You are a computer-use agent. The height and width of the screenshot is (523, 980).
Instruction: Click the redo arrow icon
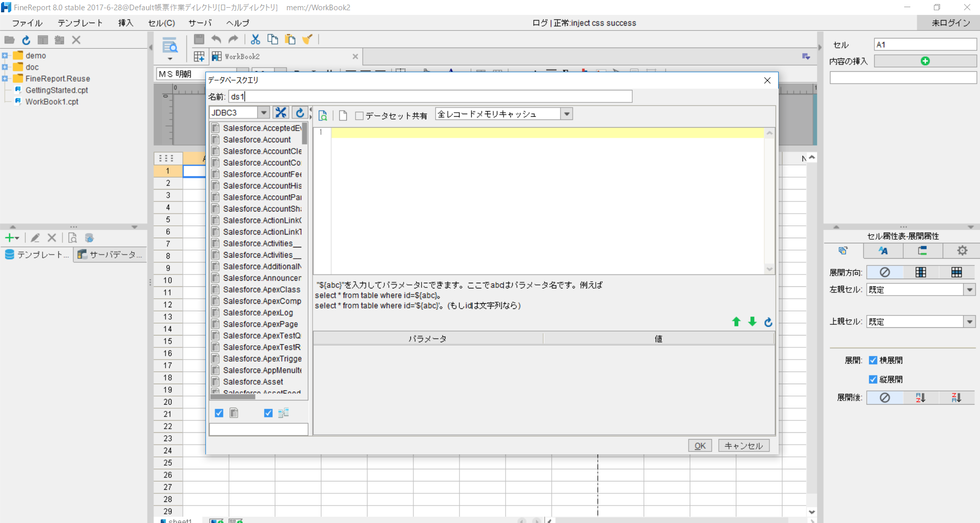click(x=233, y=39)
